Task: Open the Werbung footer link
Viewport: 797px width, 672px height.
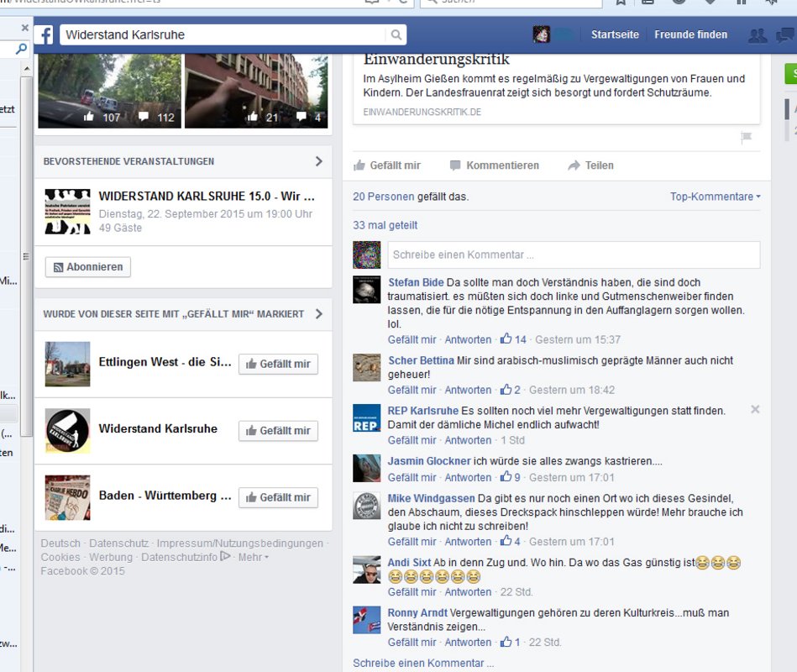Action: [x=111, y=557]
